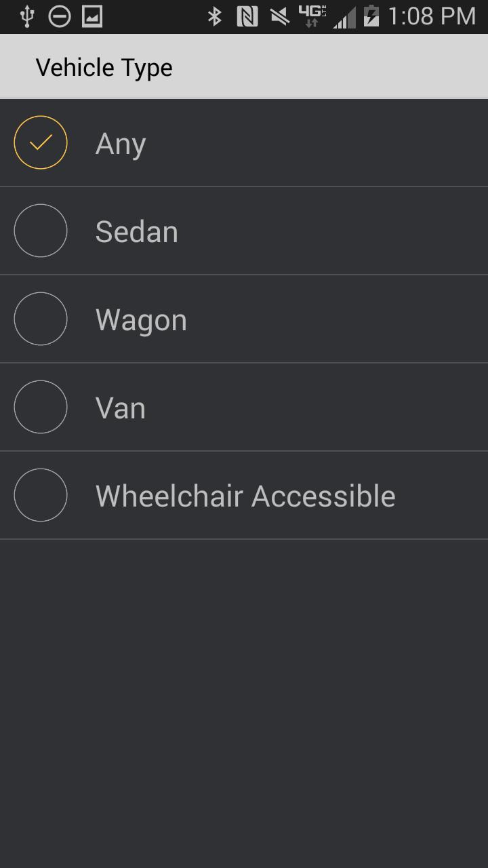The image size is (488, 868).
Task: Tap the Bluetooth status icon
Action: [x=215, y=16]
